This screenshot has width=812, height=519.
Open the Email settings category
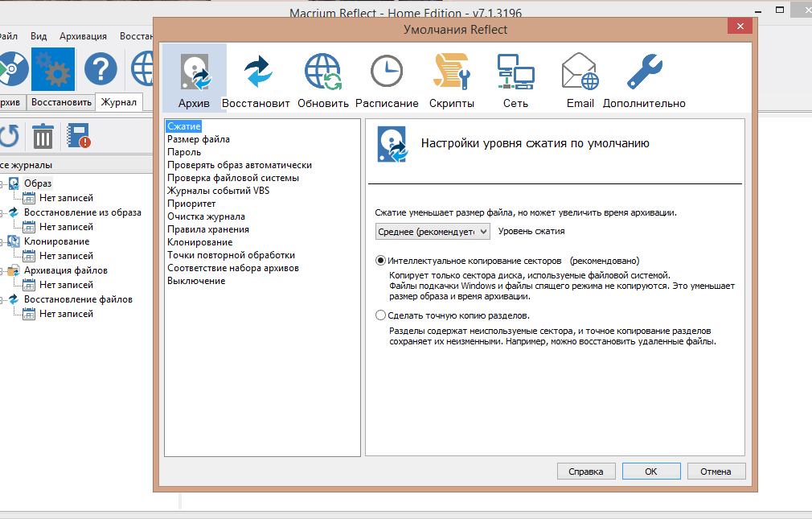(x=580, y=78)
